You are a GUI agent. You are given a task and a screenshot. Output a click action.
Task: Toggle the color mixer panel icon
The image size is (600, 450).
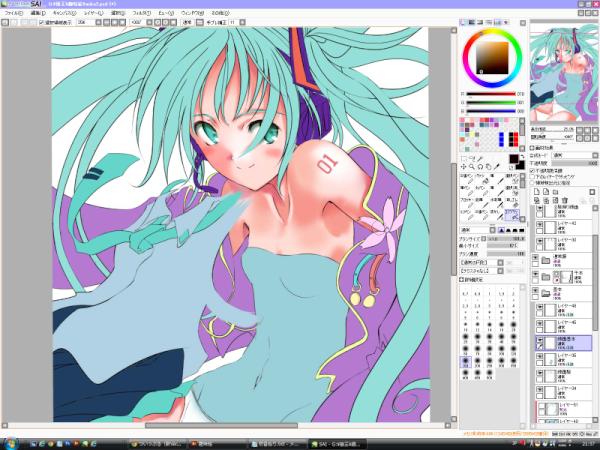pyautogui.click(x=489, y=23)
